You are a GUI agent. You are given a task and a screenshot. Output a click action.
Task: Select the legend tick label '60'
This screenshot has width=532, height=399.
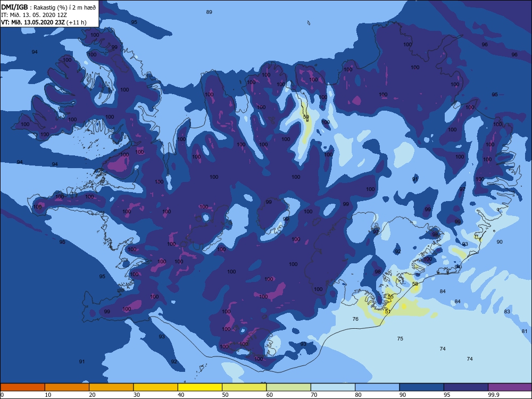point(269,395)
